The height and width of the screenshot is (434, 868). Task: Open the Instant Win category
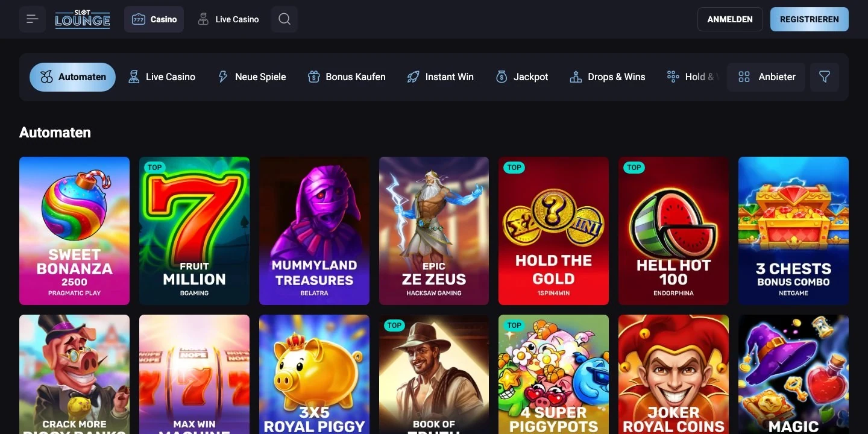[x=441, y=77]
